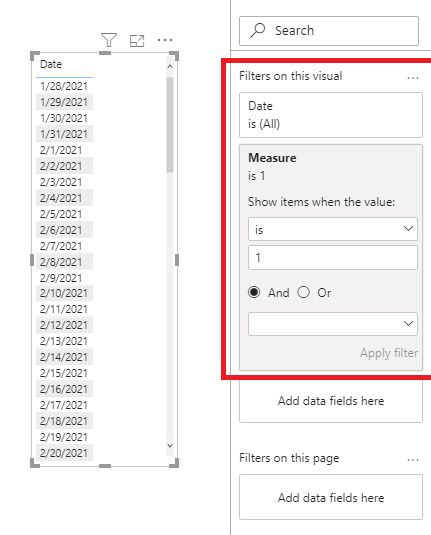Open focus mode icon above the table
The height and width of the screenshot is (535, 431).
137,41
